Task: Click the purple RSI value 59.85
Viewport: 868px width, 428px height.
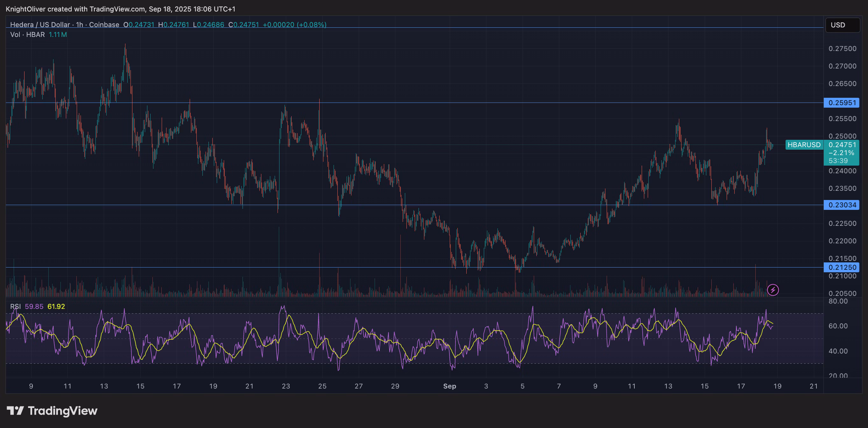Action: [34, 306]
